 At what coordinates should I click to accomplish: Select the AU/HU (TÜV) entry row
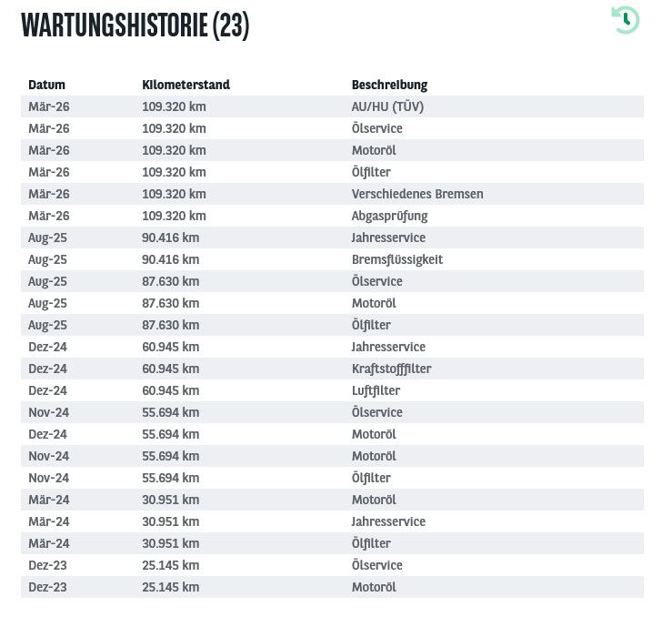pyautogui.click(x=332, y=106)
